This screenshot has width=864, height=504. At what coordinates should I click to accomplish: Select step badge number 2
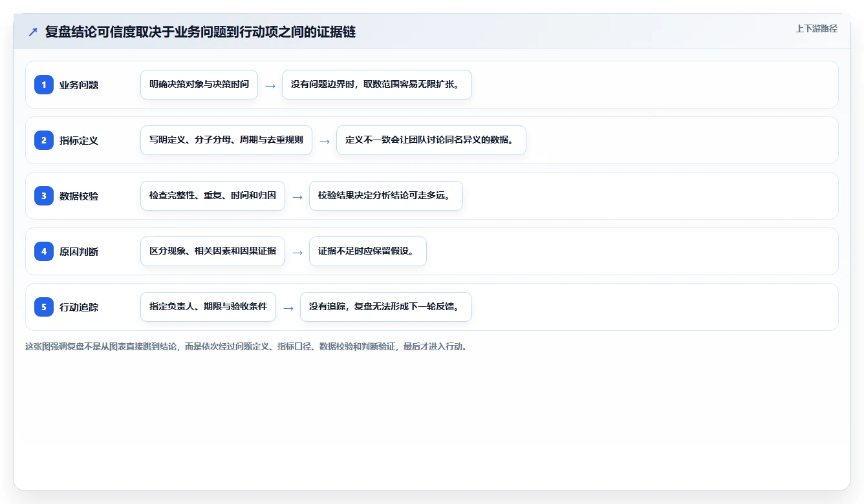[44, 140]
